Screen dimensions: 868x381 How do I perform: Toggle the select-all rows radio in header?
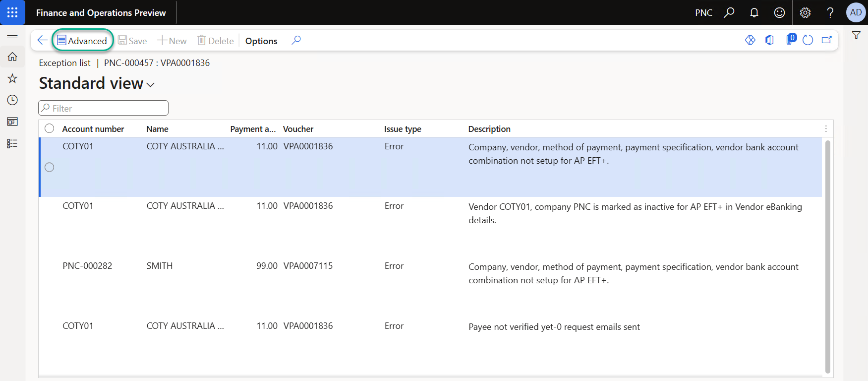pyautogui.click(x=50, y=128)
